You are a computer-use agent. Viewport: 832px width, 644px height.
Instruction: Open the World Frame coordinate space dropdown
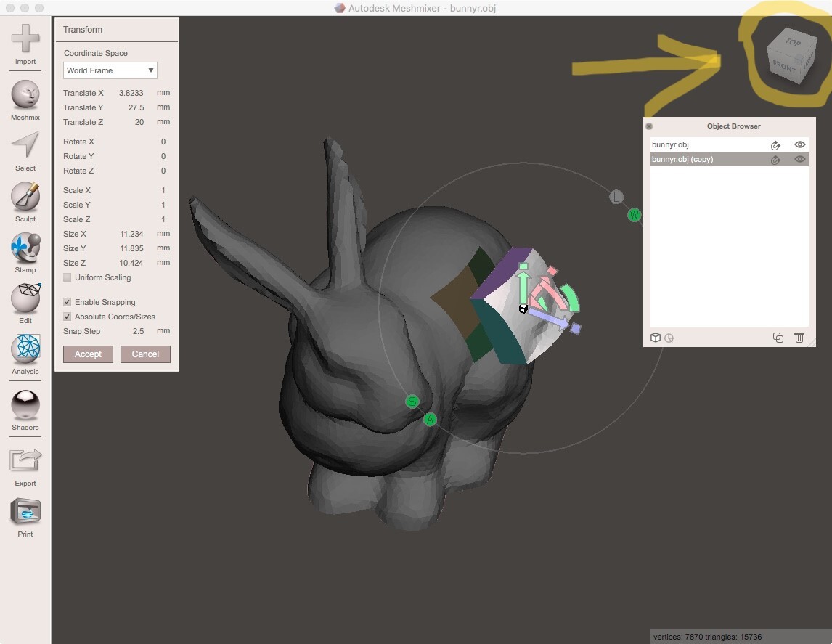tap(110, 70)
